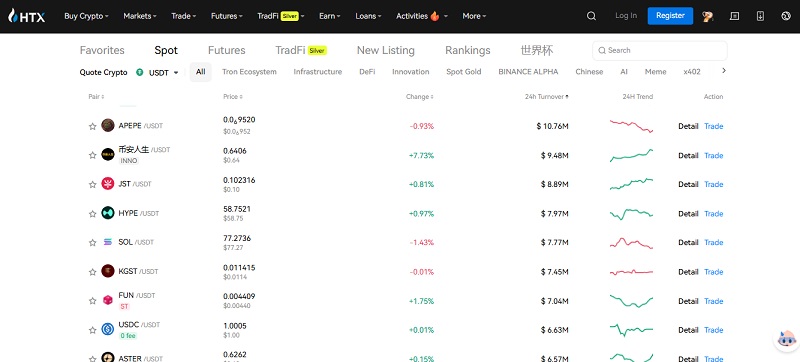
Task: Click the FUN coin icon
Action: click(x=108, y=300)
